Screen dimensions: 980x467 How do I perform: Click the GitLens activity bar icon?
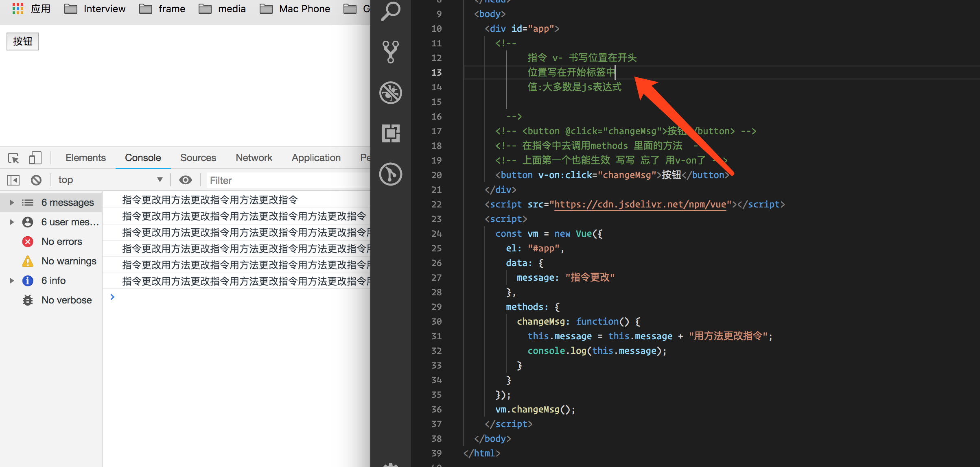pos(391,174)
